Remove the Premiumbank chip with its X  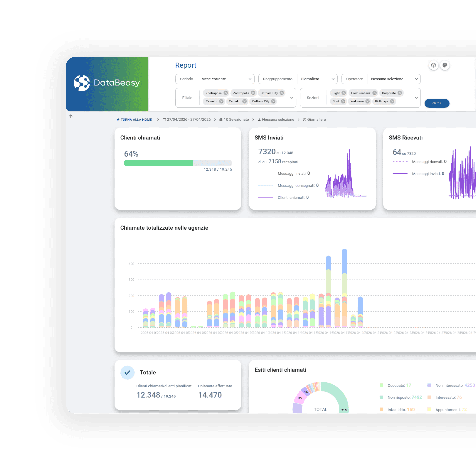click(x=375, y=93)
